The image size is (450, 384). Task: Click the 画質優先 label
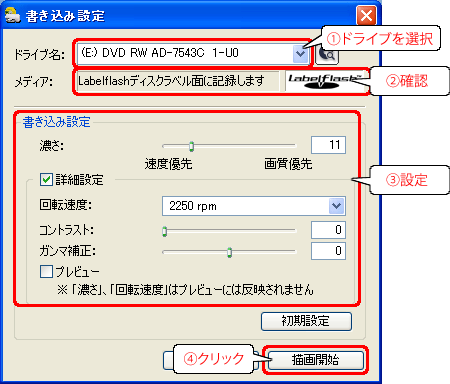(288, 164)
